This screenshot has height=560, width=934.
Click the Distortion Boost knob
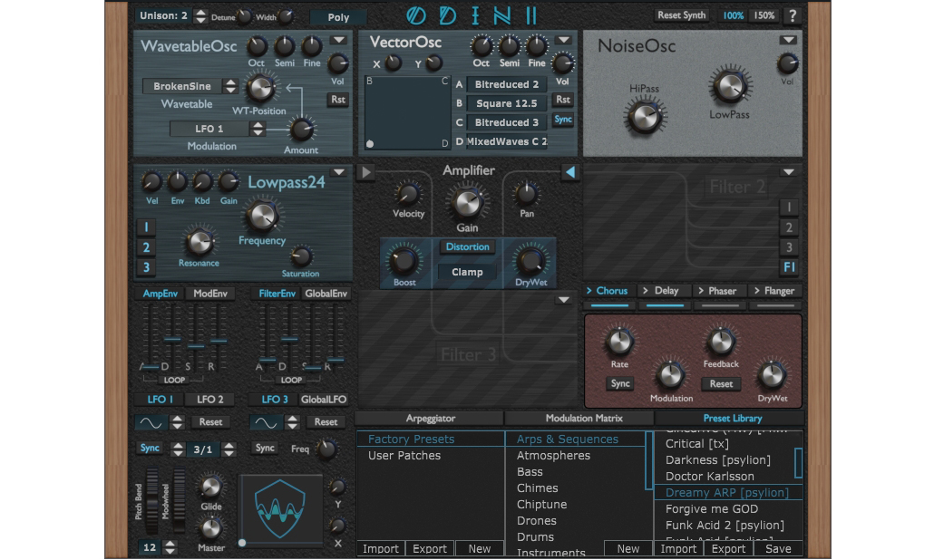[404, 261]
